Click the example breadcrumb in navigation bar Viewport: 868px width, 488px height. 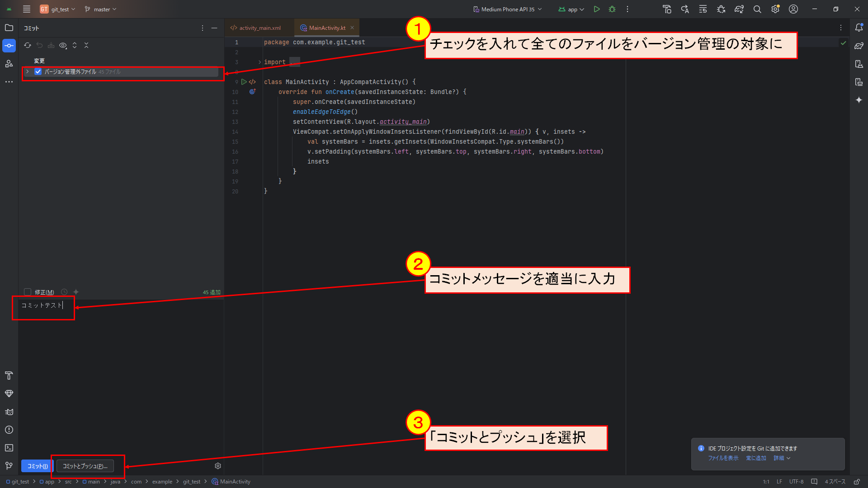tap(162, 482)
